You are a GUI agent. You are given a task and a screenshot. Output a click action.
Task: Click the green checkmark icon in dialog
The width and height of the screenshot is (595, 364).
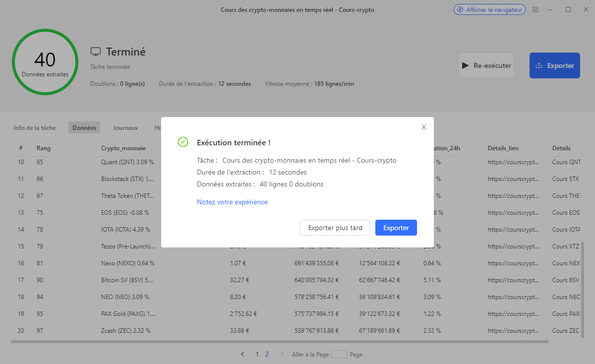click(183, 142)
